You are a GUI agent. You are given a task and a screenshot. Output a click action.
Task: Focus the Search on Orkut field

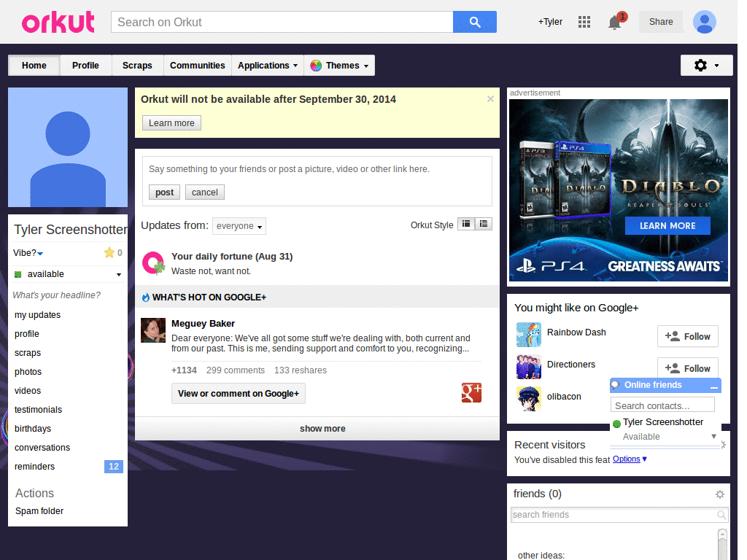click(282, 22)
